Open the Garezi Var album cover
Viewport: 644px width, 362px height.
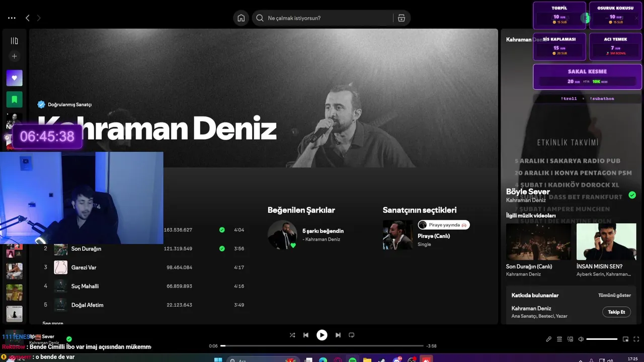click(60, 267)
